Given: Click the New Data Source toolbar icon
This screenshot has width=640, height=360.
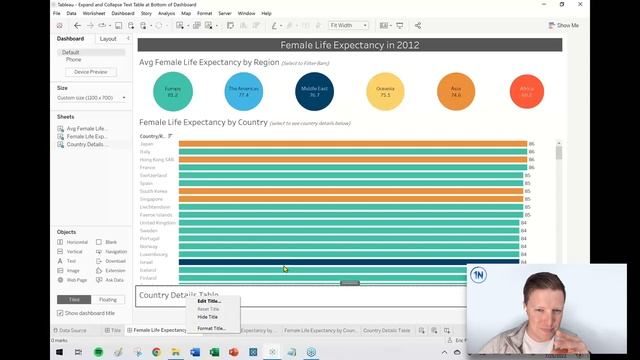Looking at the screenshot, I should (131, 25).
